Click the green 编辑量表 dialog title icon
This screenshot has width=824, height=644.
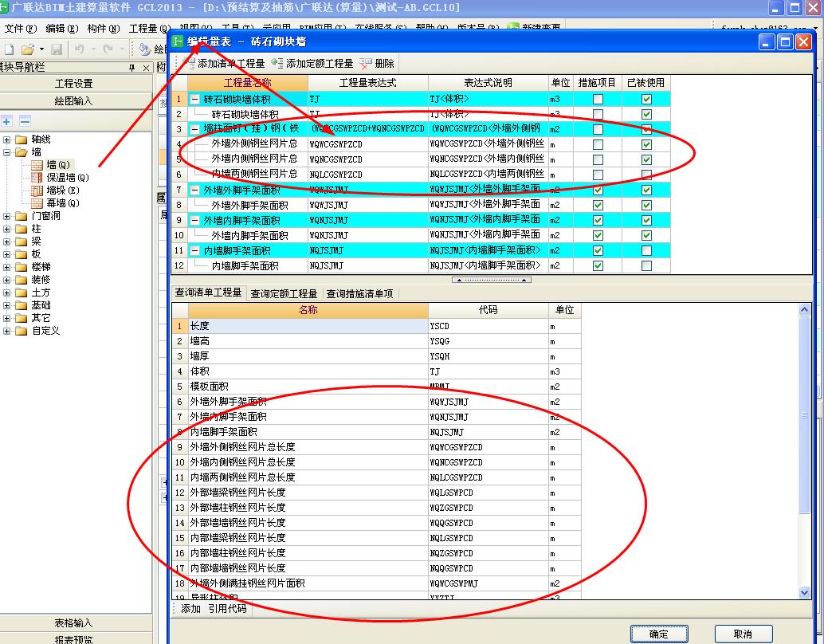179,41
